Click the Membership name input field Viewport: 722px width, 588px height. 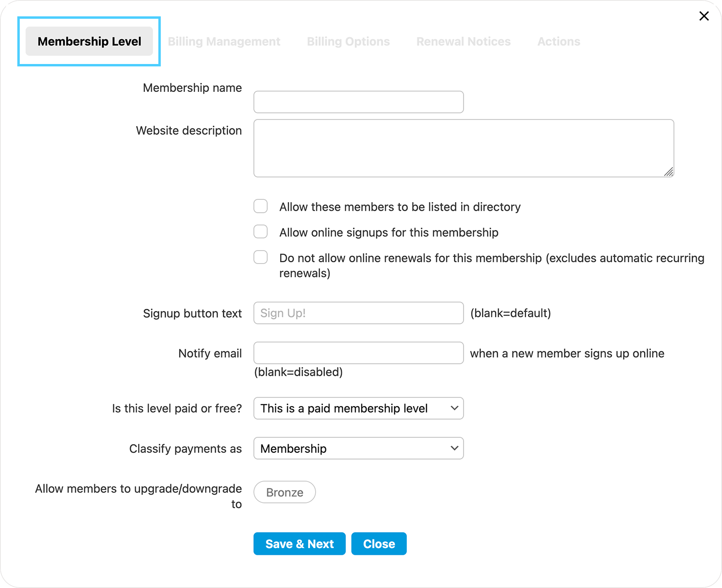358,102
